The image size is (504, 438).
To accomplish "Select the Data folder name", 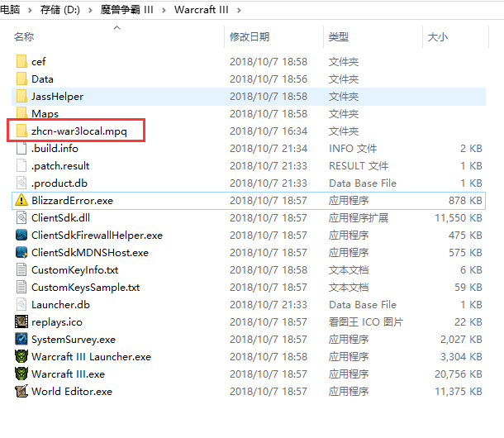I will click(x=42, y=79).
